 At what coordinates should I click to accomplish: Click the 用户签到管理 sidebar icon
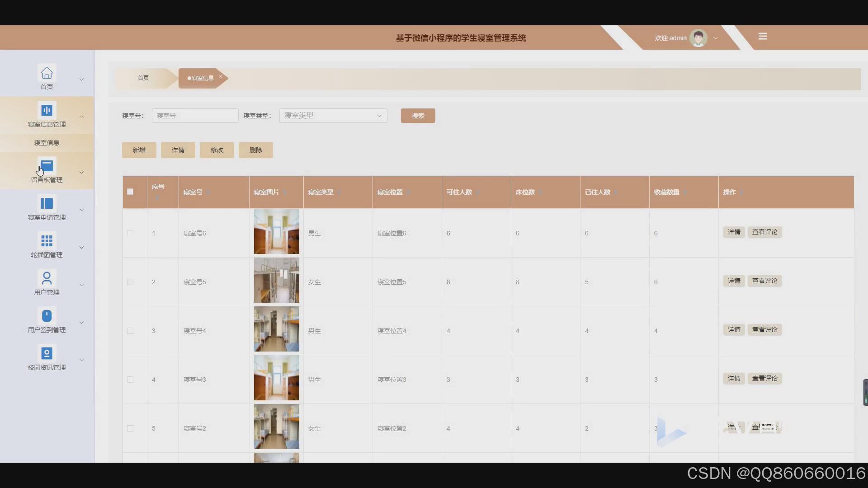coord(47,315)
